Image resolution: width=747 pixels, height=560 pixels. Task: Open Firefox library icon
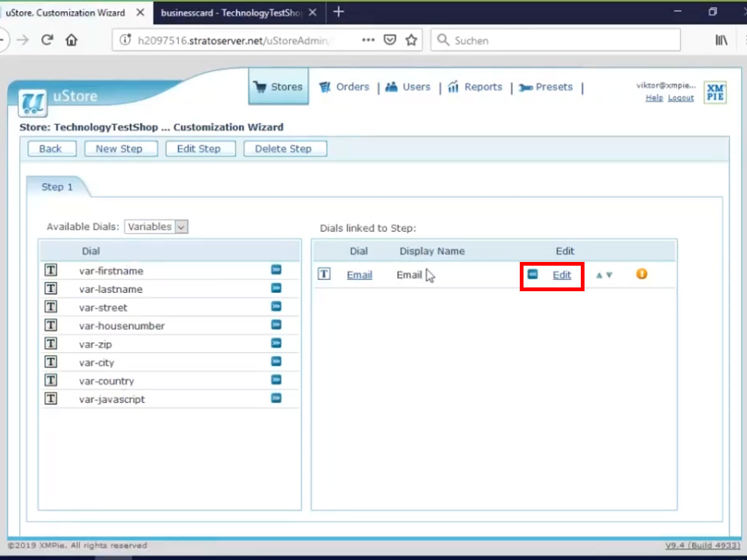721,40
